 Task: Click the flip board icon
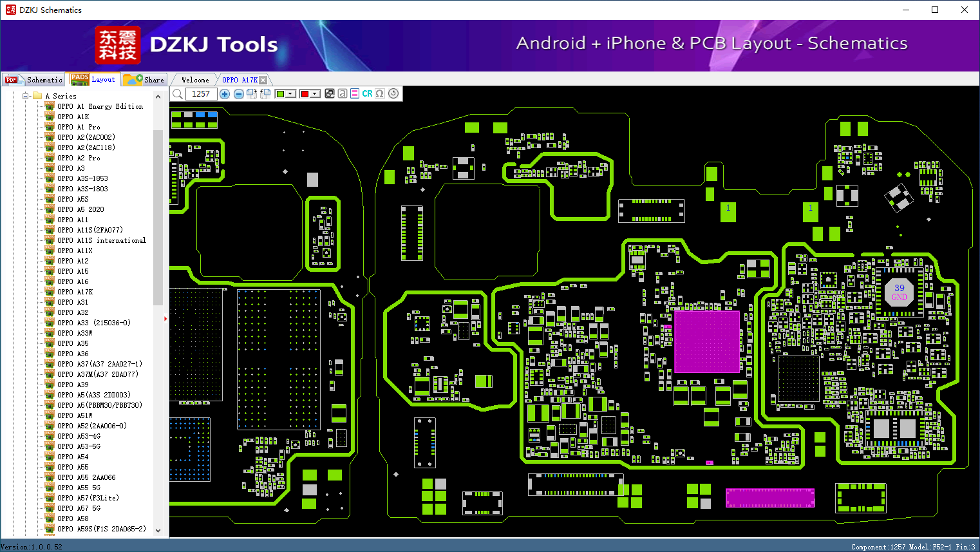pos(265,94)
